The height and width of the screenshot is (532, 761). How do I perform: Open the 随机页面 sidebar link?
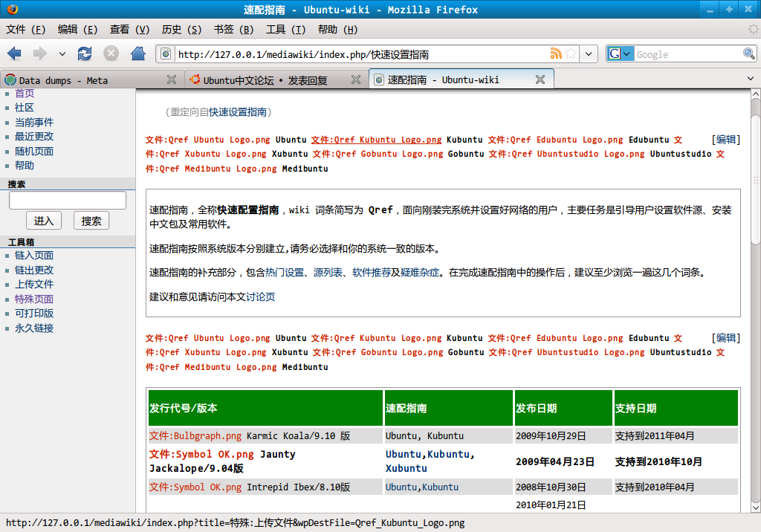click(34, 152)
